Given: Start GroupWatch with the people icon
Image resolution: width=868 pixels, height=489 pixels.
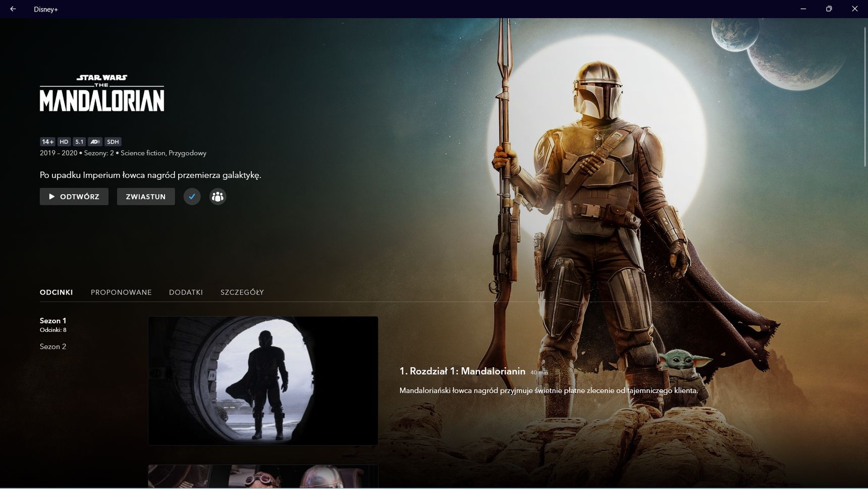Looking at the screenshot, I should 218,197.
